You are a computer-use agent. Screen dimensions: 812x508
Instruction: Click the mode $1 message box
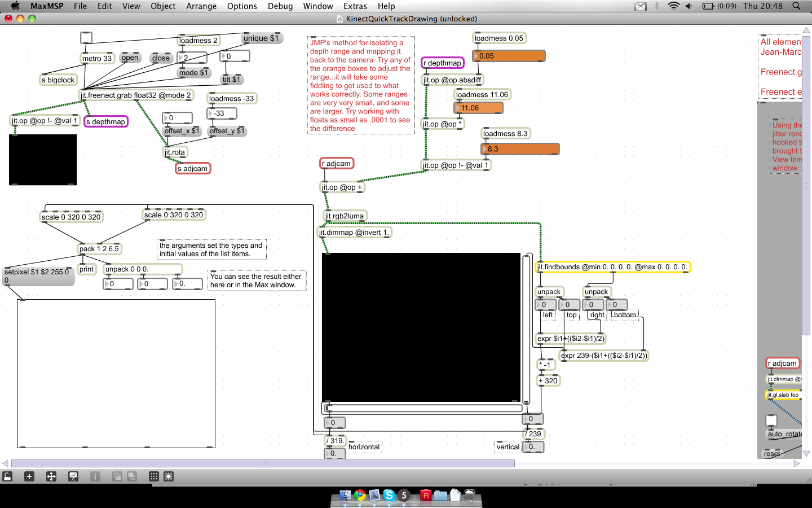[x=193, y=72]
